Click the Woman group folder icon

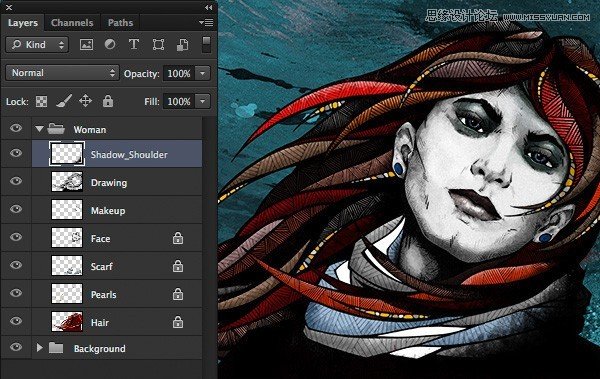[x=56, y=129]
